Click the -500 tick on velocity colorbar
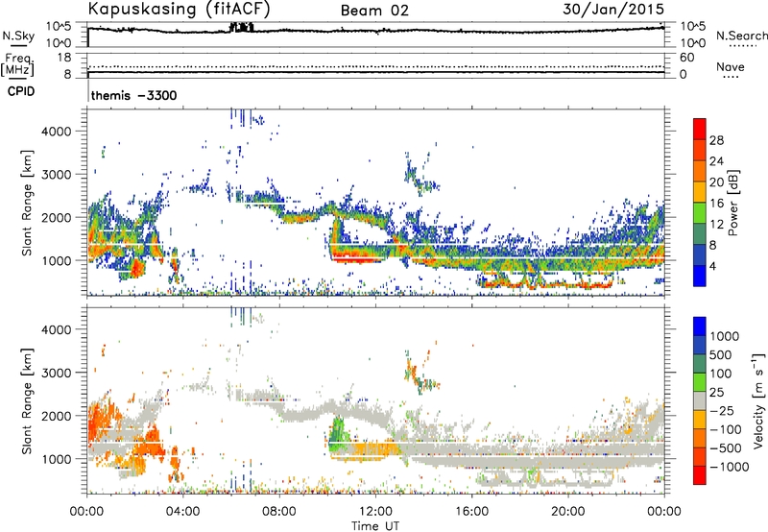 pos(726,448)
